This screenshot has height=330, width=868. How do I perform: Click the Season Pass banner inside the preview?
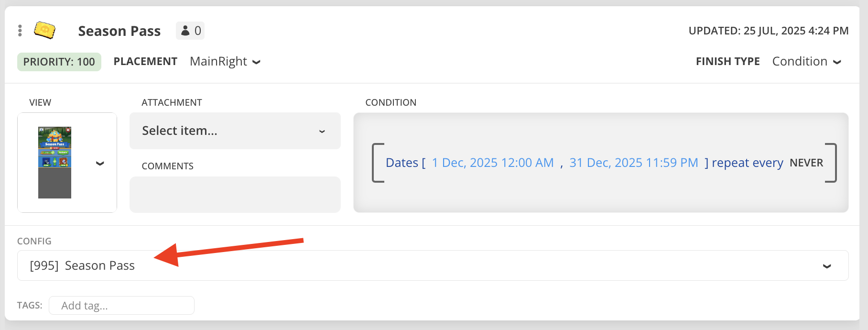click(55, 144)
